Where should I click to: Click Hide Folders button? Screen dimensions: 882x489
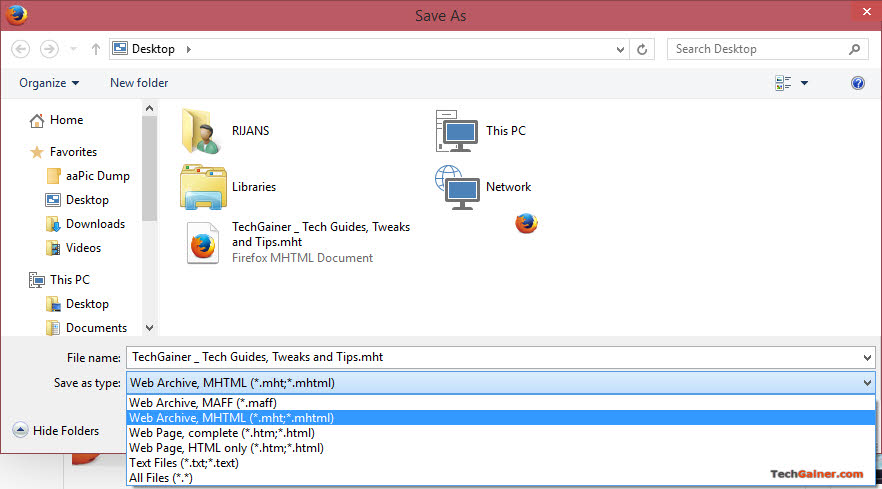point(56,430)
